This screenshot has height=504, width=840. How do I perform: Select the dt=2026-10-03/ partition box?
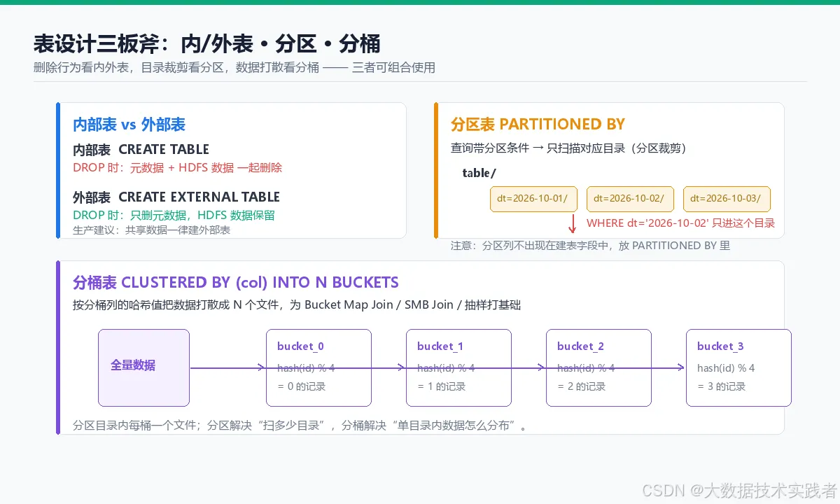[727, 199]
